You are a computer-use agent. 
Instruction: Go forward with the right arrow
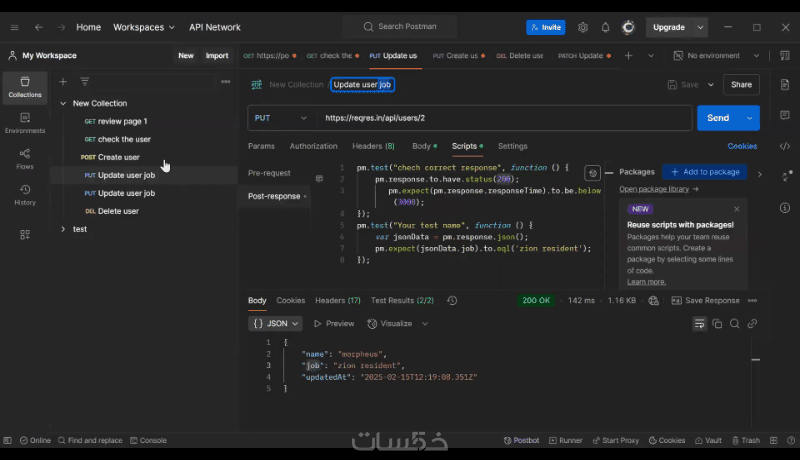point(61,27)
